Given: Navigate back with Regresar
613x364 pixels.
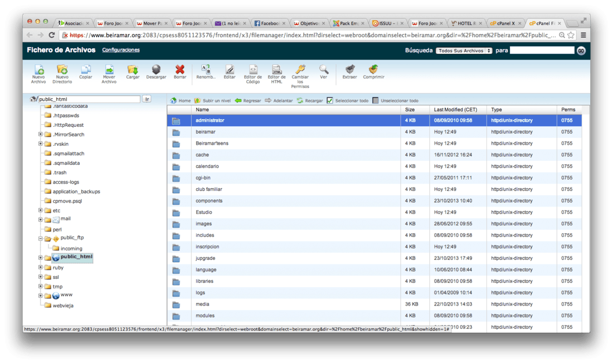Looking at the screenshot, I should (x=248, y=100).
